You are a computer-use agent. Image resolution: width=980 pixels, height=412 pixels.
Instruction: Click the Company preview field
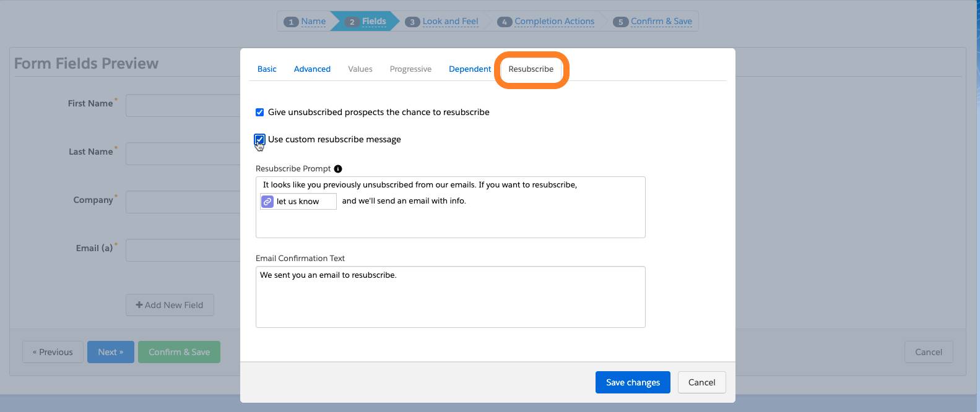click(x=183, y=202)
